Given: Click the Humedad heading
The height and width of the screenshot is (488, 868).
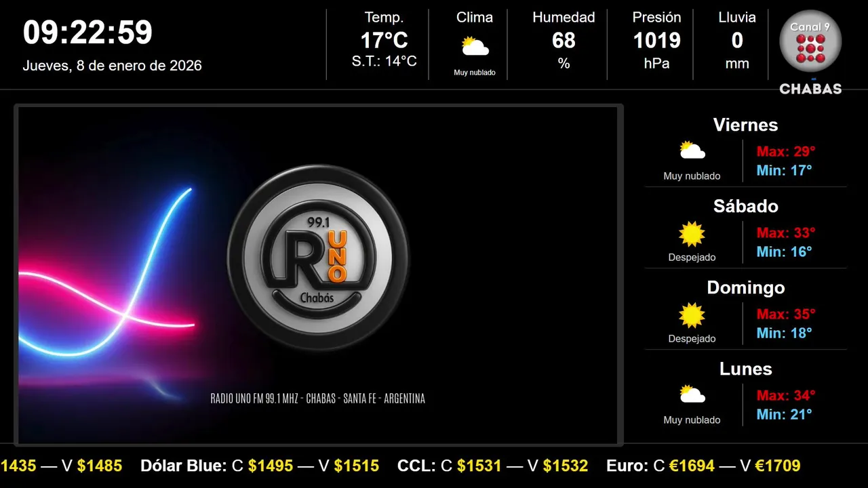Looking at the screenshot, I should tap(564, 18).
